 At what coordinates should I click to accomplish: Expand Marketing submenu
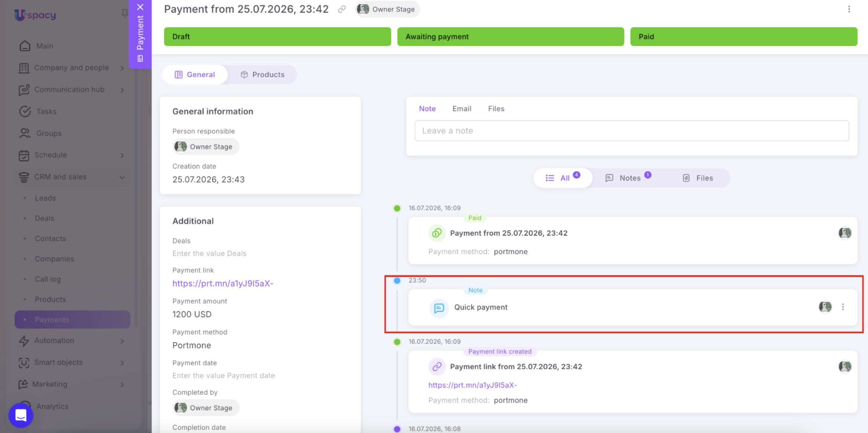(x=122, y=385)
